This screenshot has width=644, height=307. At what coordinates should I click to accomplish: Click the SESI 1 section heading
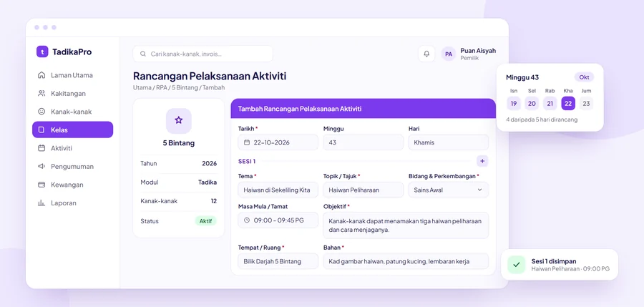pyautogui.click(x=247, y=162)
